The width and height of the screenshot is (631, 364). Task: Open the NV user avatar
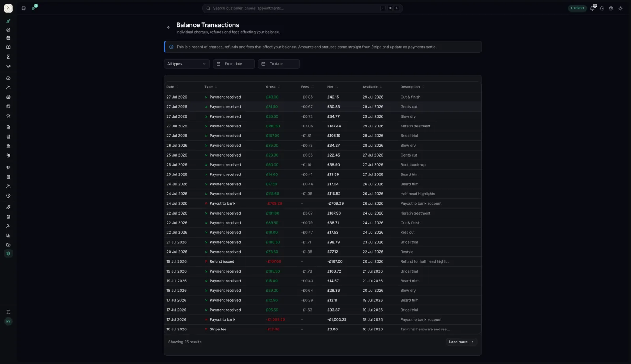(8, 321)
